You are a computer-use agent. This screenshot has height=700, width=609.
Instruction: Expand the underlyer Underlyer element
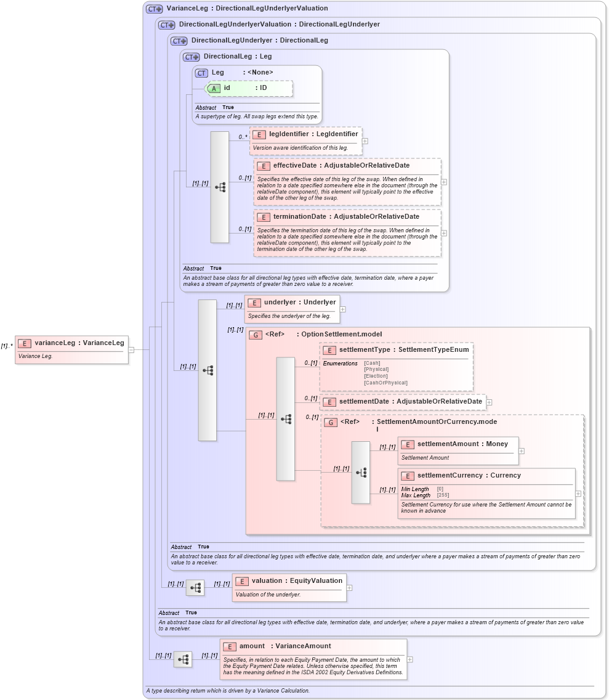click(x=343, y=309)
